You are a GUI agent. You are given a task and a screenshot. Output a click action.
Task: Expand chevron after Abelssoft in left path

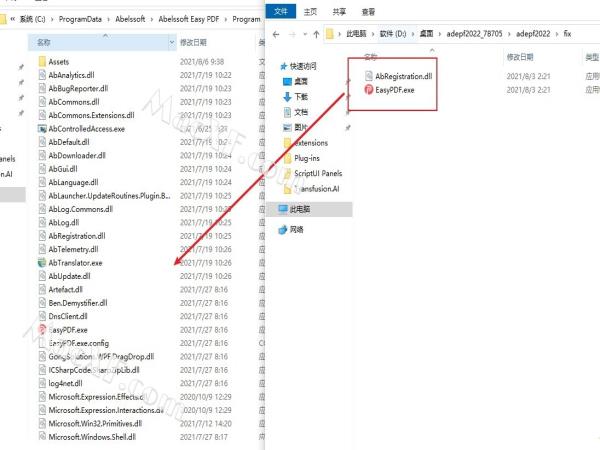152,19
